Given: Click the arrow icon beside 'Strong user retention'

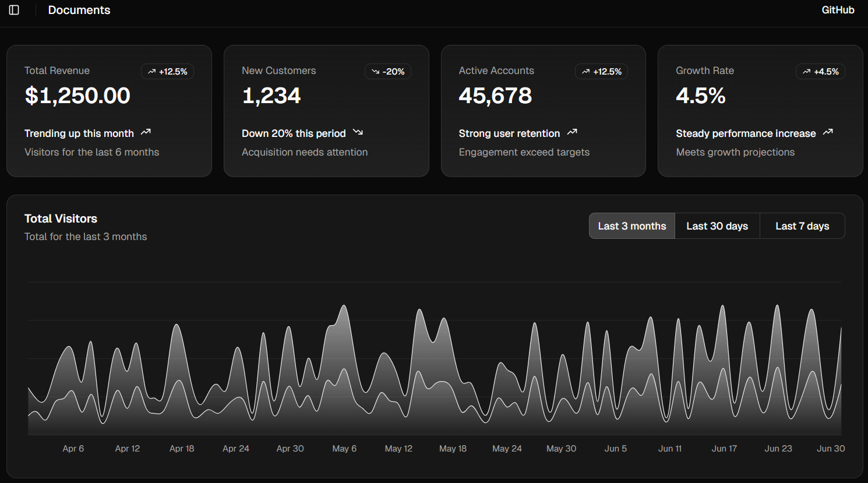Looking at the screenshot, I should pyautogui.click(x=572, y=132).
